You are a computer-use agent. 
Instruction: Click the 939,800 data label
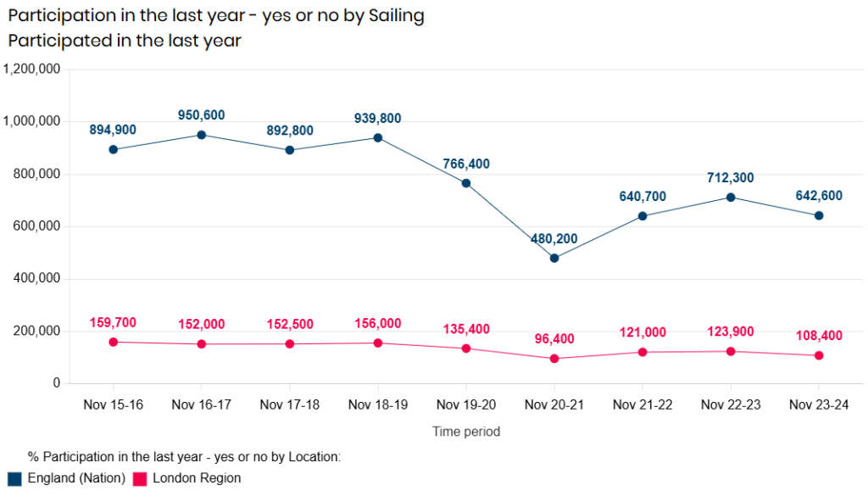[x=377, y=119]
